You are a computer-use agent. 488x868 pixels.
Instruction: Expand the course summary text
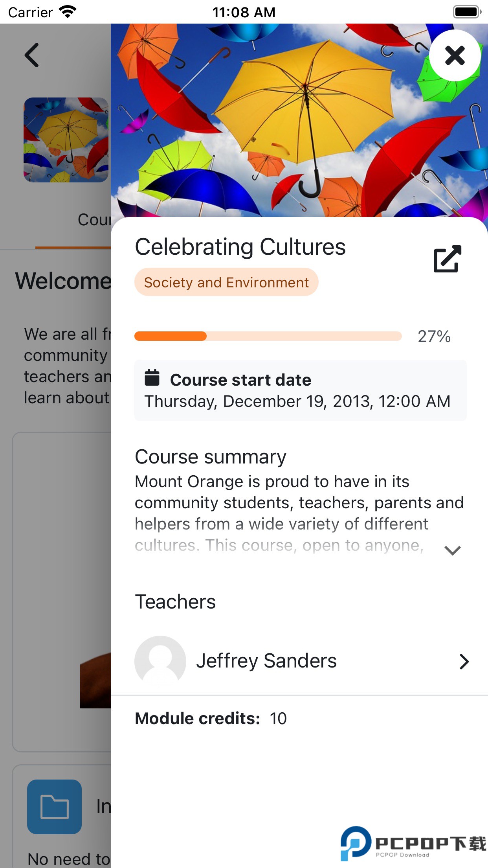[x=452, y=550]
